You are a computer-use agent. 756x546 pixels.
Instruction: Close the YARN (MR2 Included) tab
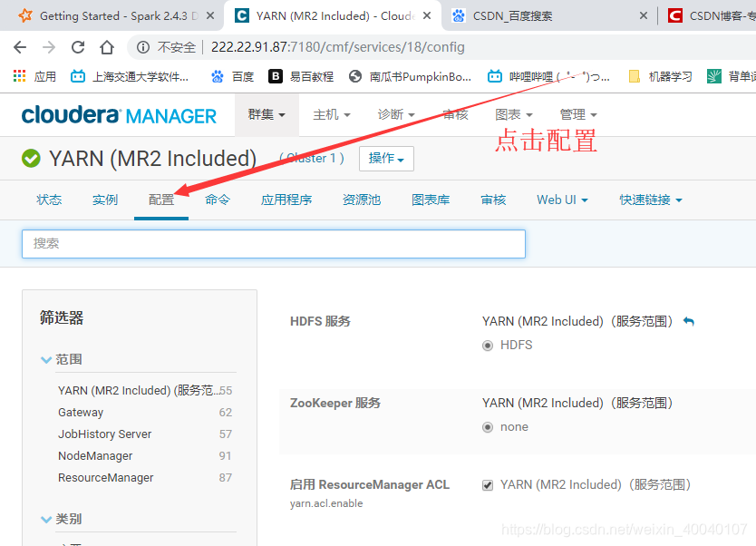click(427, 16)
